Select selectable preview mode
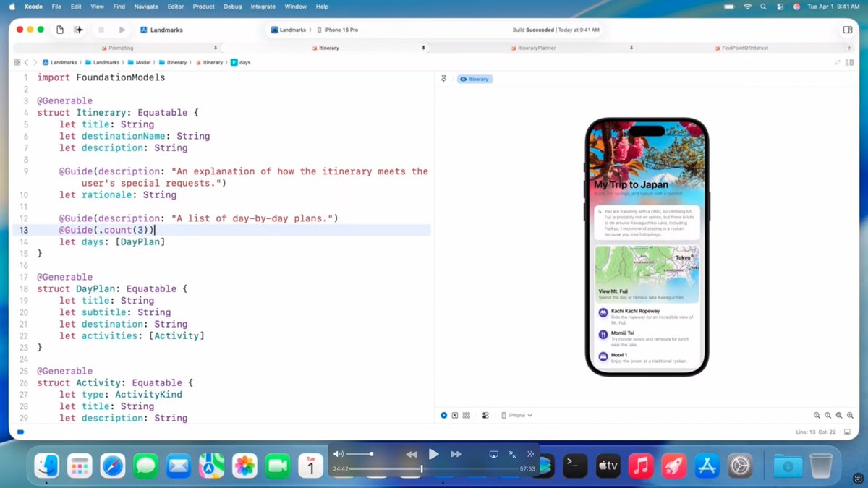868x488 pixels. pos(455,415)
